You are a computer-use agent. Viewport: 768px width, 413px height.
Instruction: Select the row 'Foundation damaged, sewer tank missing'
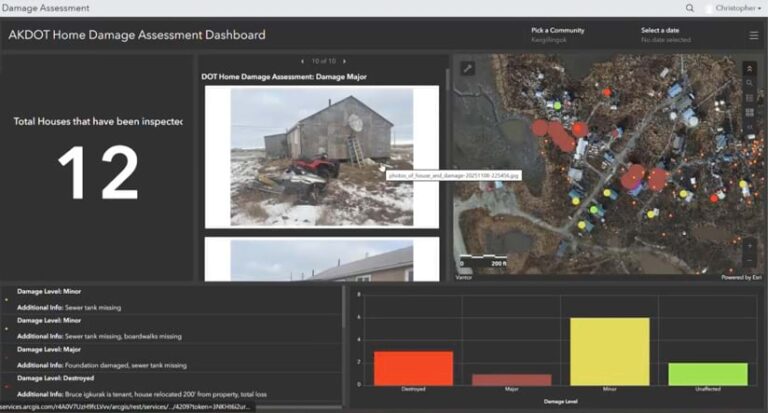point(171,357)
